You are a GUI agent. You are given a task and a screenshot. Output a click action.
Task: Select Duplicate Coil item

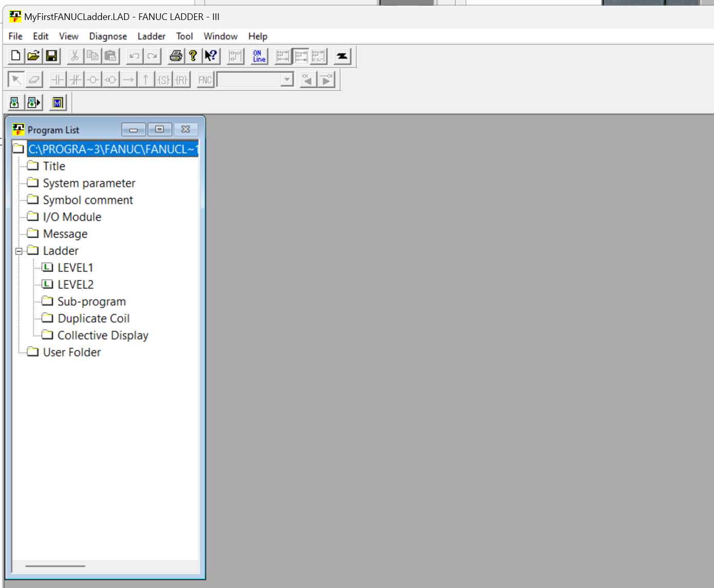point(93,318)
